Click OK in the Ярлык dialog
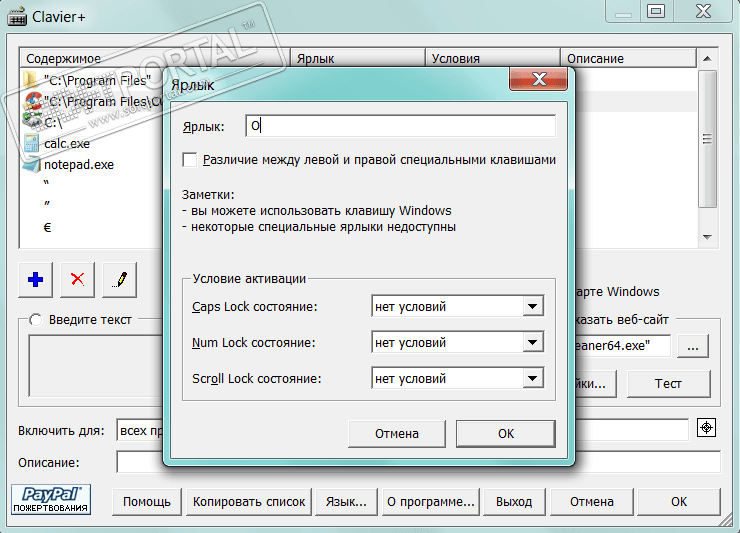The height and width of the screenshot is (533, 740). (x=505, y=433)
